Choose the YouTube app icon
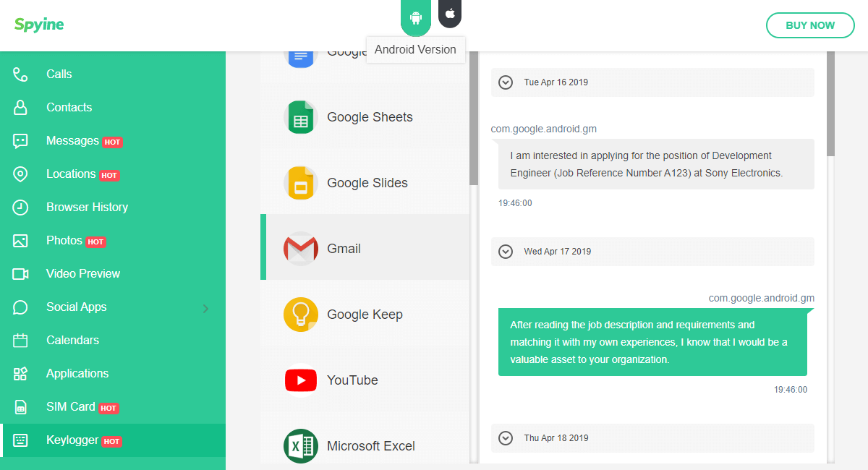The width and height of the screenshot is (868, 470). click(x=300, y=380)
